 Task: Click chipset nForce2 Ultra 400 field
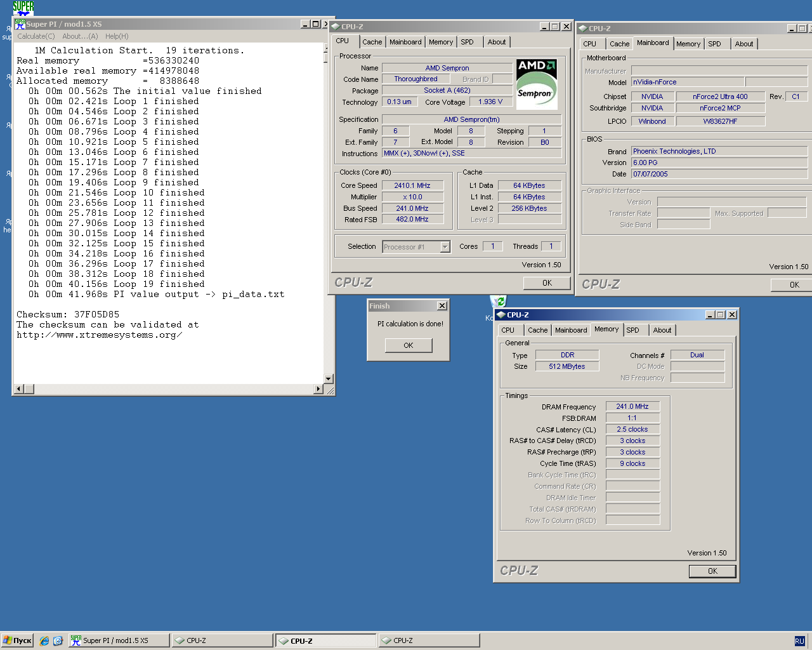tap(720, 96)
